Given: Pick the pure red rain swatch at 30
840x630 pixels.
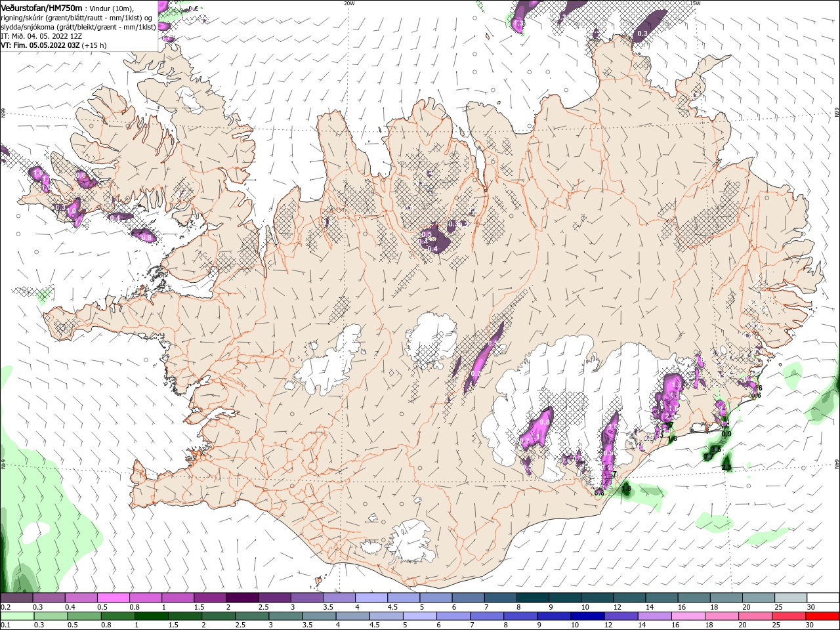Looking at the screenshot, I should pos(822,616).
